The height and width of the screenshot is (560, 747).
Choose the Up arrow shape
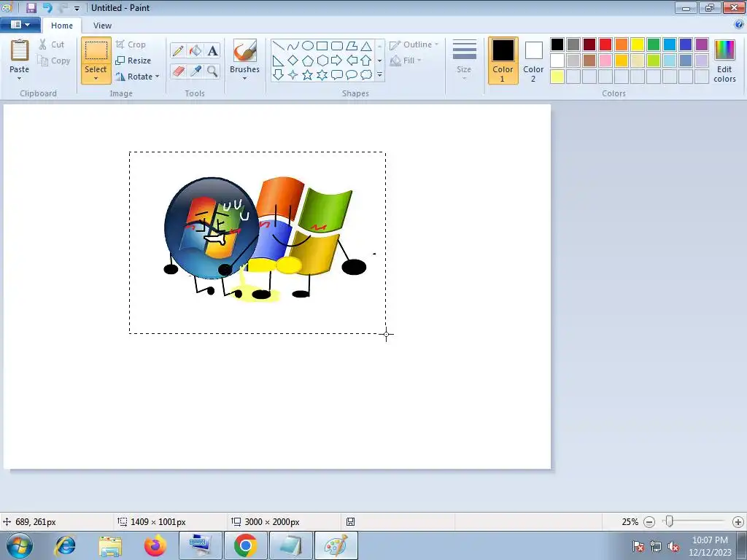click(x=366, y=61)
